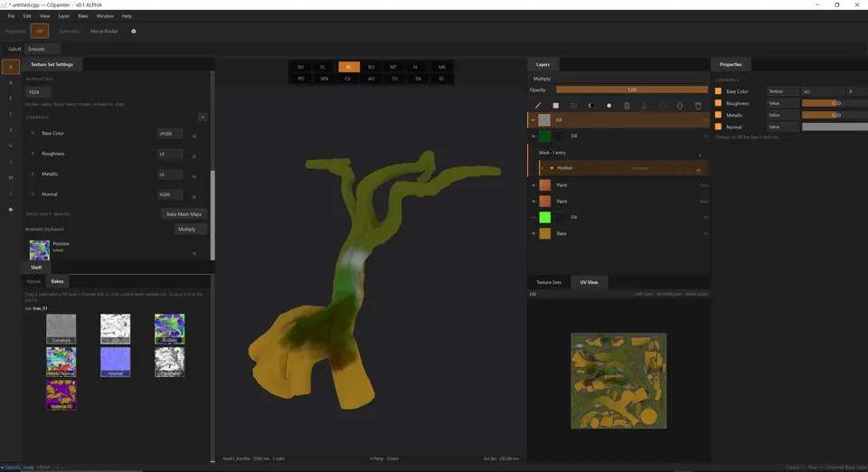Select the diamond tool in the left sidebar

[x=11, y=210]
